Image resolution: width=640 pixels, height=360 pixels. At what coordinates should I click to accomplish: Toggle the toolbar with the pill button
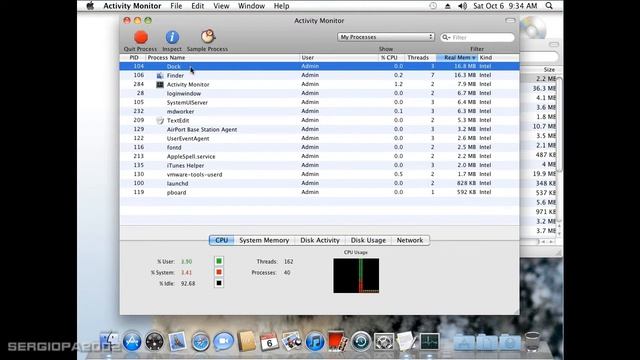pos(510,20)
